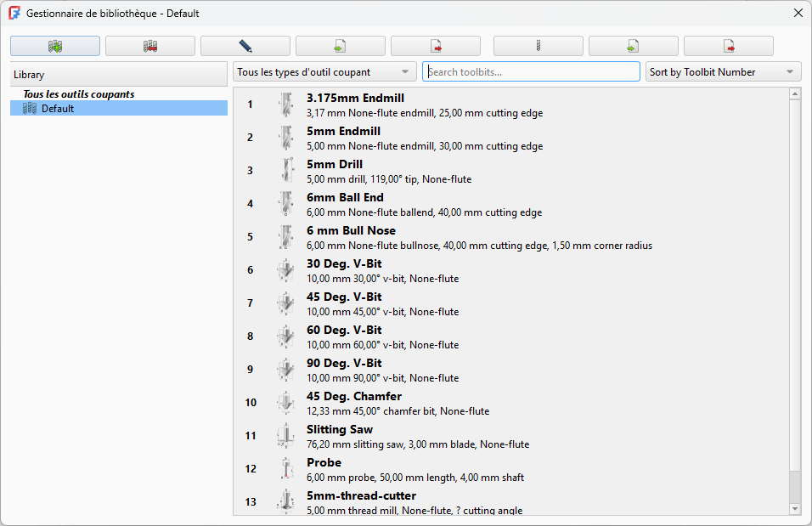Focus the Search toolbits input field
812x526 pixels.
coord(532,72)
